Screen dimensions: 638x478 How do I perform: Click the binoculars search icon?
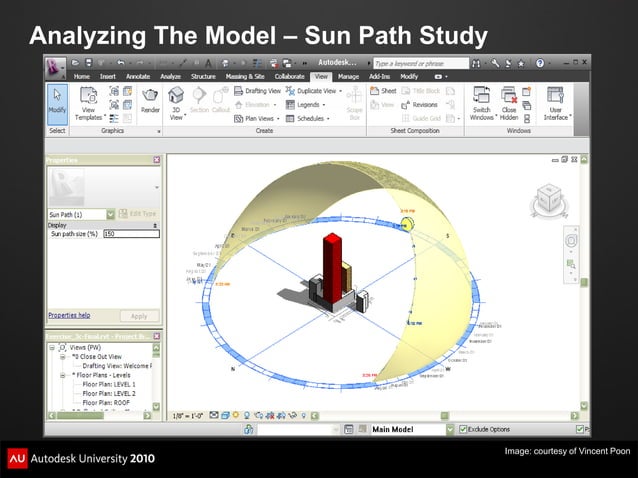tap(476, 63)
